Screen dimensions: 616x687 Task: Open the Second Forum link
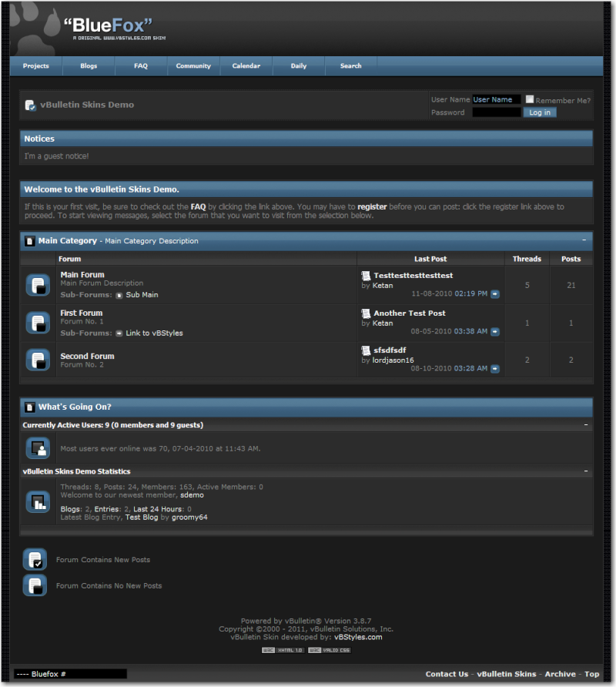point(87,356)
